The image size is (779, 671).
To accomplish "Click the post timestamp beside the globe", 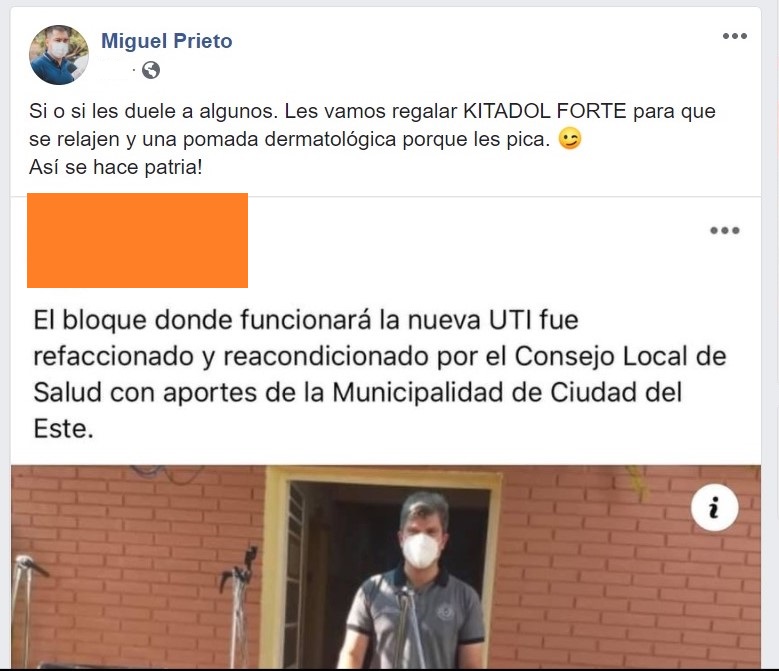I will pyautogui.click(x=116, y=70).
